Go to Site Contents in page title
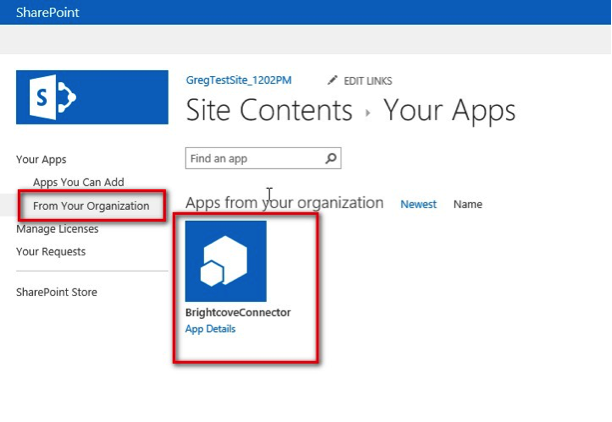The width and height of the screenshot is (612, 422). pyautogui.click(x=270, y=110)
